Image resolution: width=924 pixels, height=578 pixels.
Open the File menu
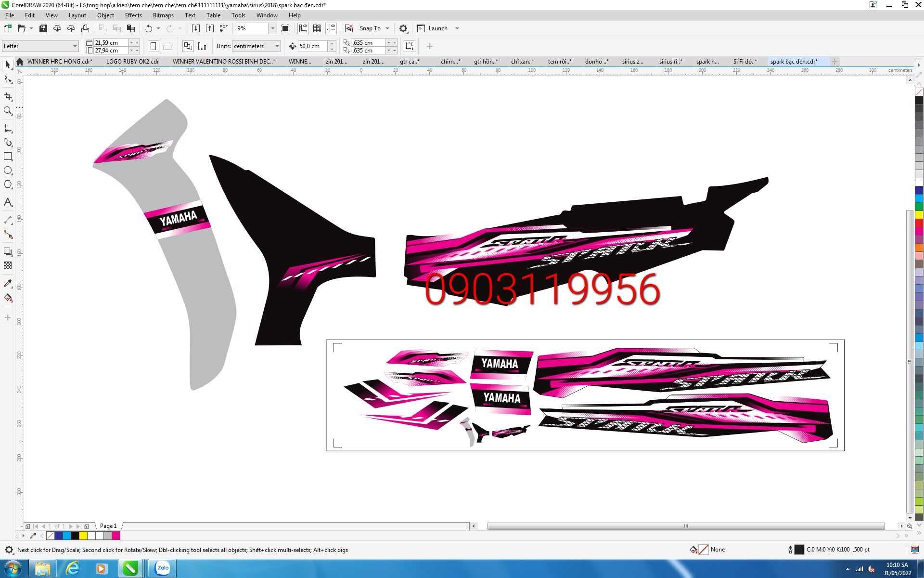(10, 15)
